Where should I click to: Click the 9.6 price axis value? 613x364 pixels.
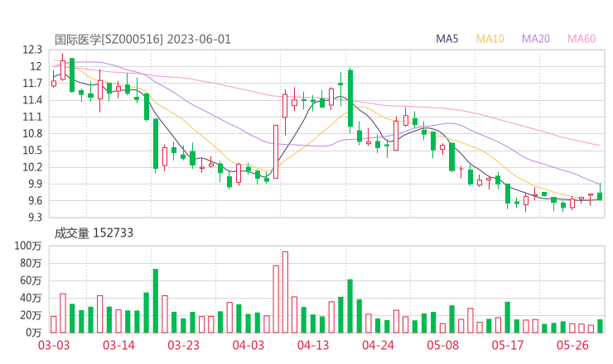(35, 201)
